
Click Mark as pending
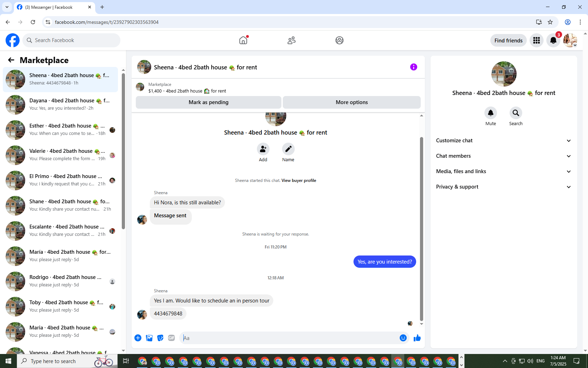[209, 102]
